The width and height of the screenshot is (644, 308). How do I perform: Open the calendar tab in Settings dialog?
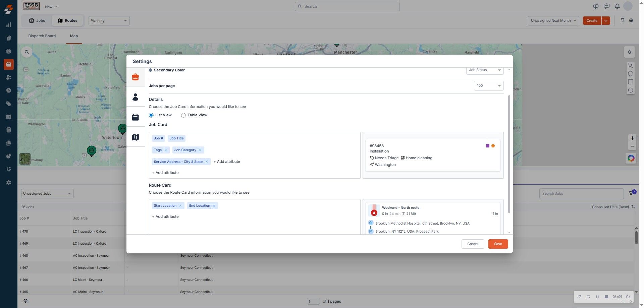(136, 117)
